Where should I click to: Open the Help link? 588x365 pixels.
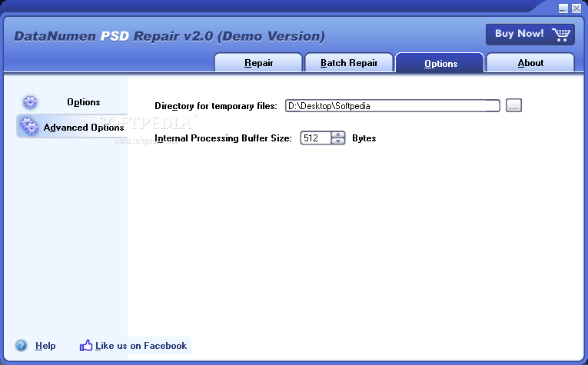(45, 346)
